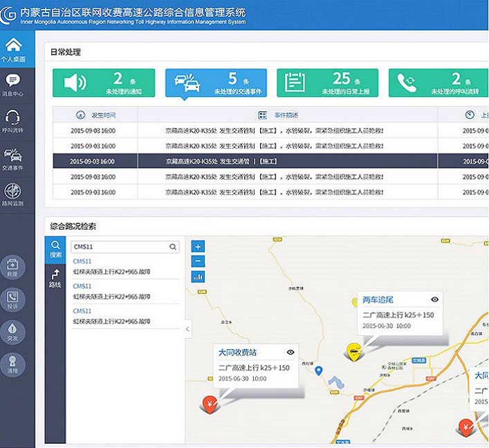Click the 救援 rescue round button
The width and height of the screenshot is (489, 448).
pos(13,267)
